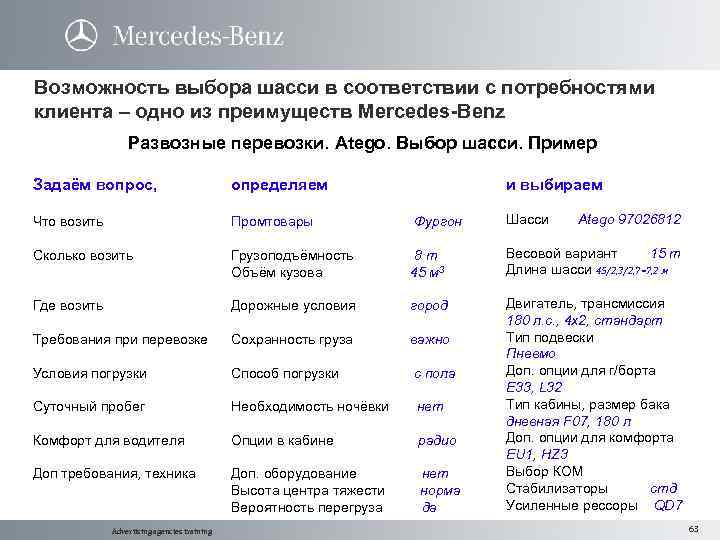This screenshot has width=720, height=540.
Task: Click the label 'Длина шасси'
Action: point(548,270)
